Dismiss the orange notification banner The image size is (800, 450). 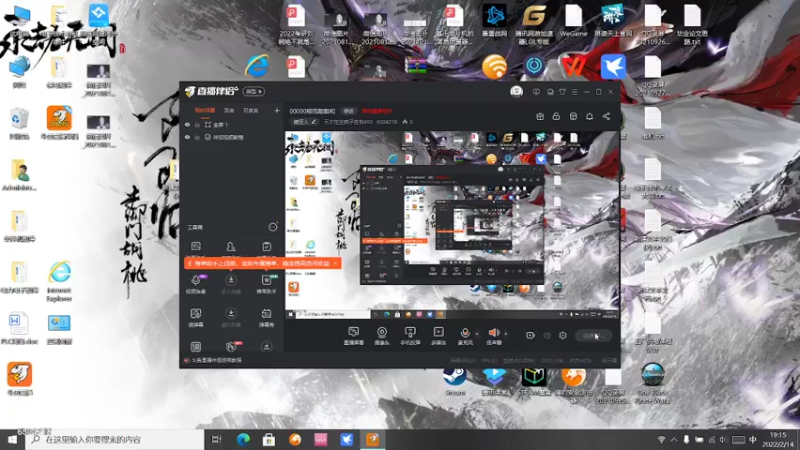tap(335, 263)
